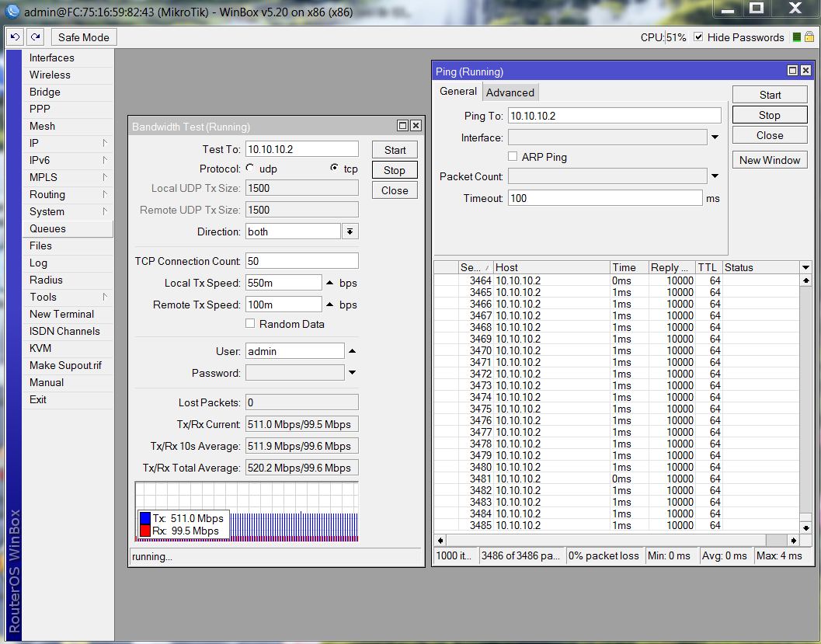Click Close in the Ping window
Image resolution: width=821 pixels, height=644 pixels.
(770, 136)
